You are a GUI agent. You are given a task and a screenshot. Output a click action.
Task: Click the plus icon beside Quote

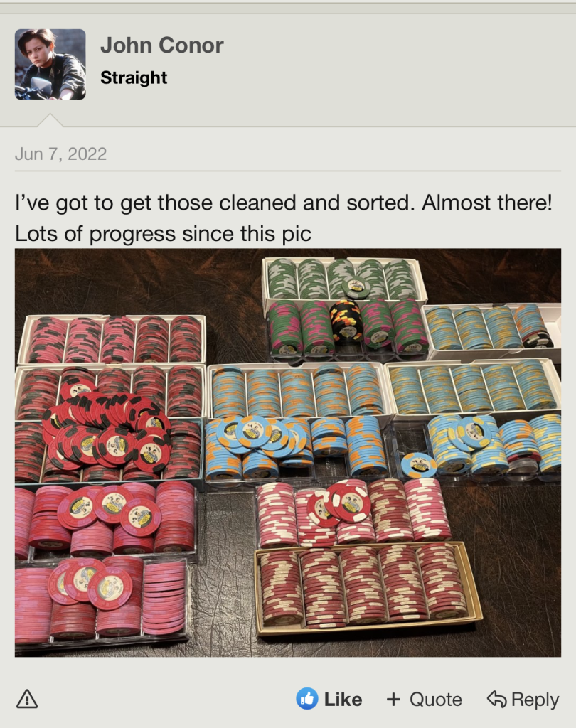(393, 700)
